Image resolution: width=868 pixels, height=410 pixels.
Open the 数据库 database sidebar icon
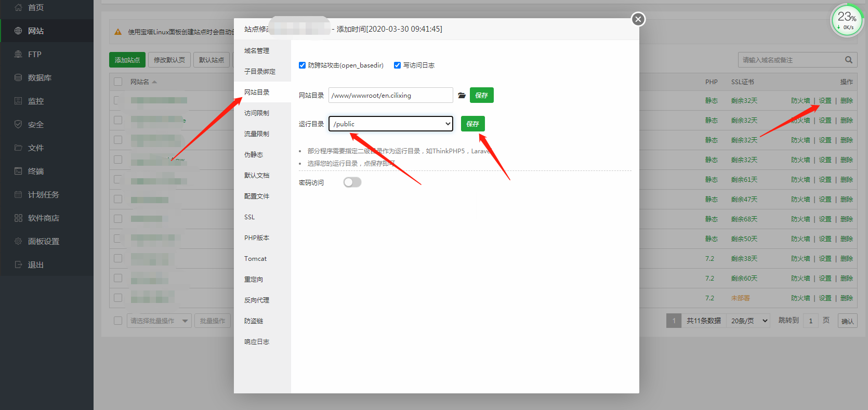coord(18,77)
